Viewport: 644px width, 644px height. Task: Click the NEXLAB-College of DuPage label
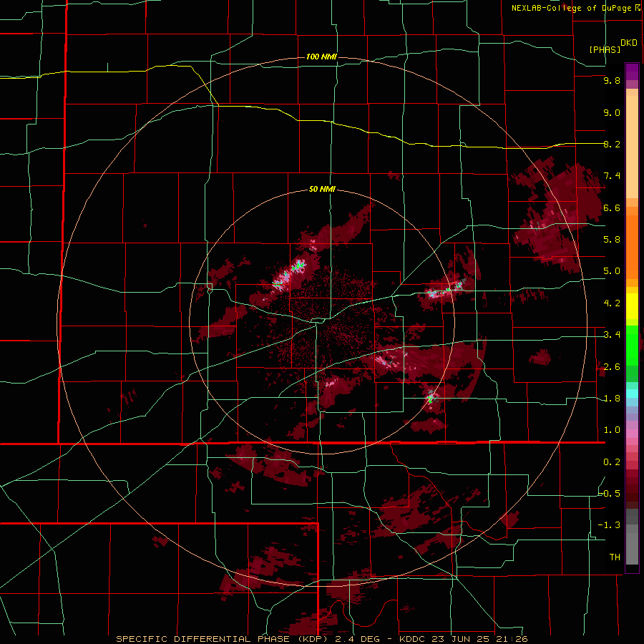coord(571,8)
